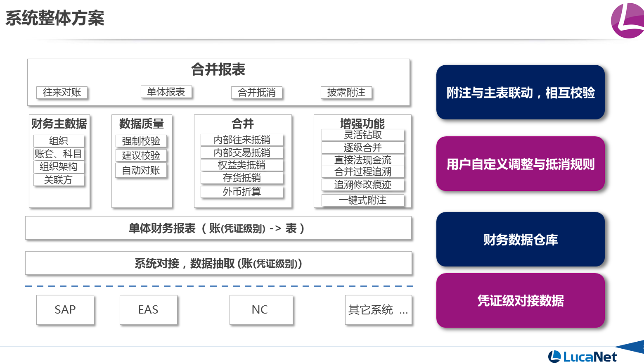Click the 合并过程追溯 item
The image size is (644, 364).
point(363,171)
